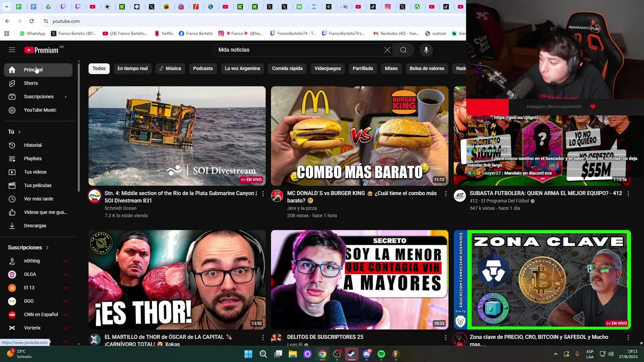Click the Historial clock icon
Image resolution: width=644 pixels, height=362 pixels.
tap(12, 145)
